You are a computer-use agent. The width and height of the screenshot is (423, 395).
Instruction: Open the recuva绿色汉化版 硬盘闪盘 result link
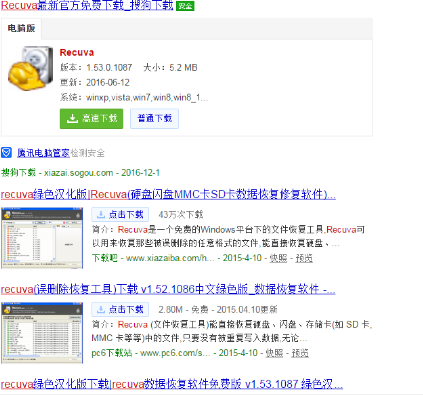(x=168, y=194)
